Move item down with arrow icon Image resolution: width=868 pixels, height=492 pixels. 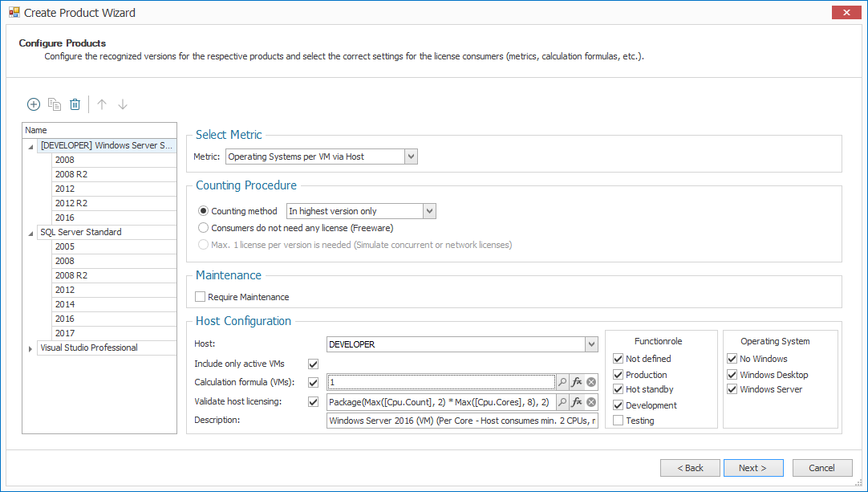[x=123, y=104]
